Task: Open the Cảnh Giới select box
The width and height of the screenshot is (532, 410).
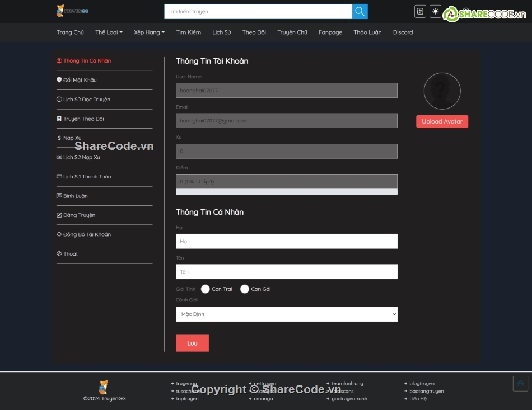Action: point(286,314)
